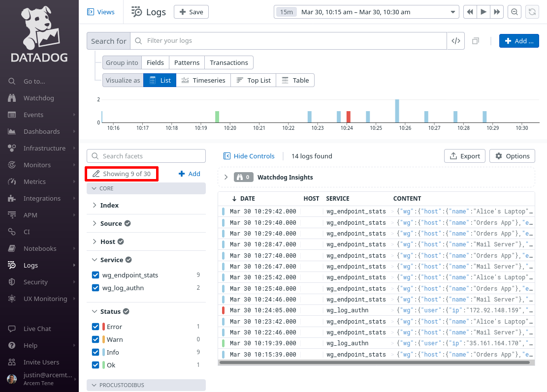Step the time range forward
This screenshot has height=392, width=547.
pyautogui.click(x=497, y=12)
